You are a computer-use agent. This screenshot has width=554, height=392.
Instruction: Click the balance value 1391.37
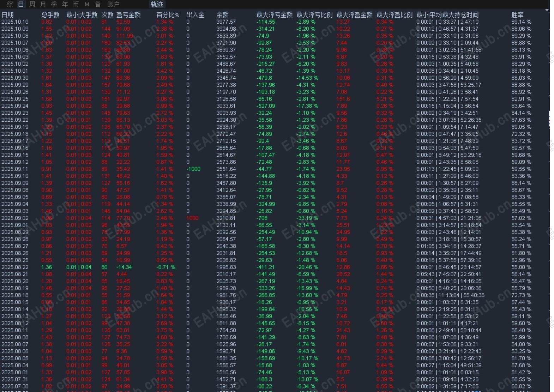226,386
